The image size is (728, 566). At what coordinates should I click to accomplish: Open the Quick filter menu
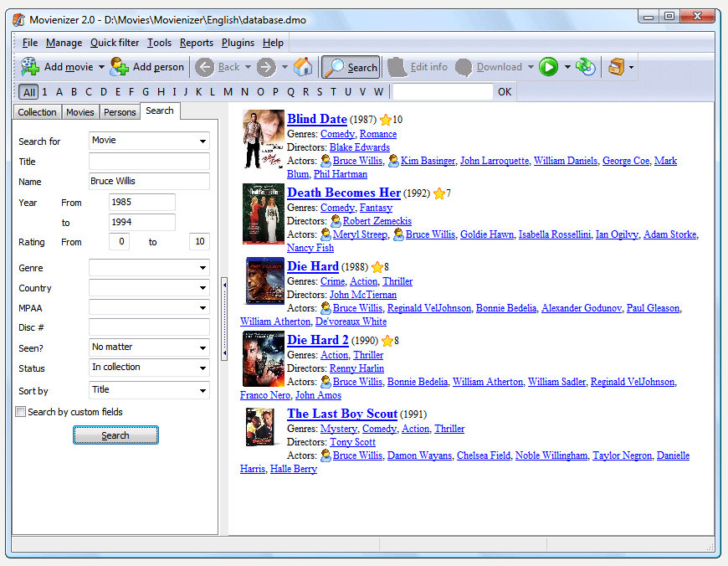(x=115, y=43)
